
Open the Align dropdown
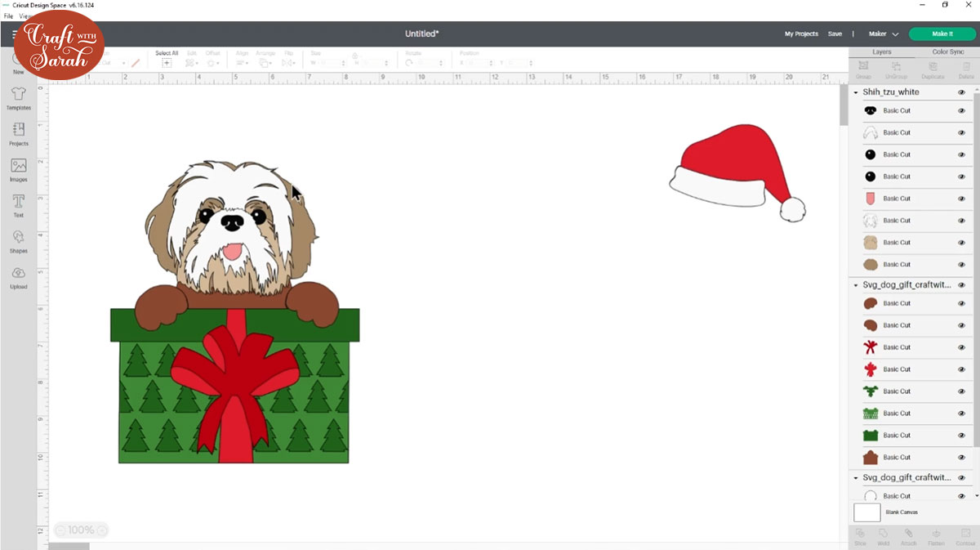tap(243, 63)
